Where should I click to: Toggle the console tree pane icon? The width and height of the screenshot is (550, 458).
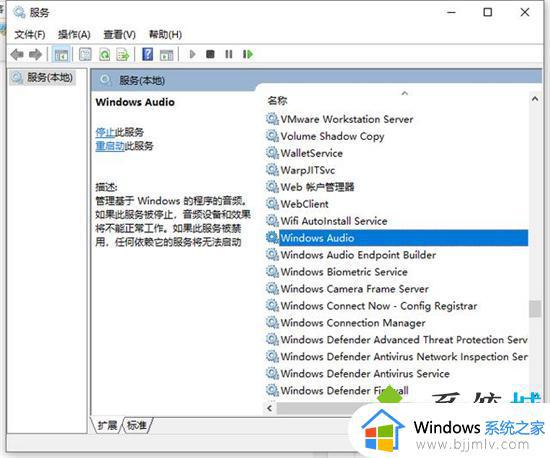(61, 54)
